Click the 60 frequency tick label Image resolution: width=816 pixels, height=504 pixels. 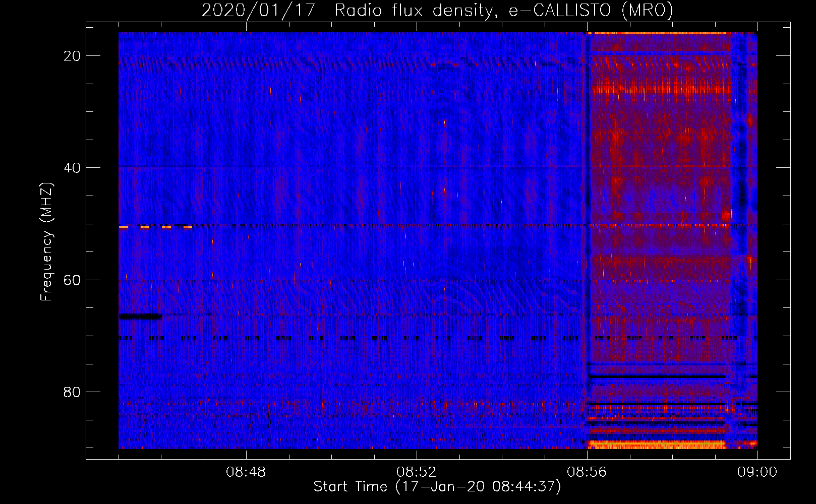point(72,280)
